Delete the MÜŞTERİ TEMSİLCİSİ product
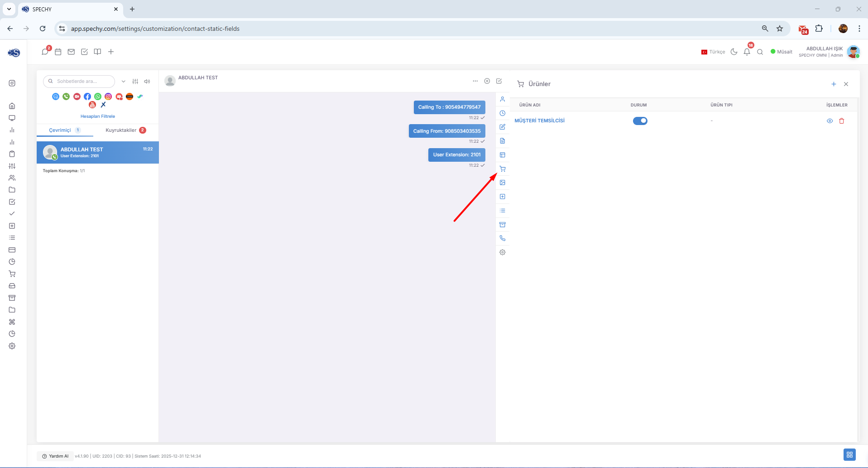This screenshot has width=868, height=468. [842, 121]
